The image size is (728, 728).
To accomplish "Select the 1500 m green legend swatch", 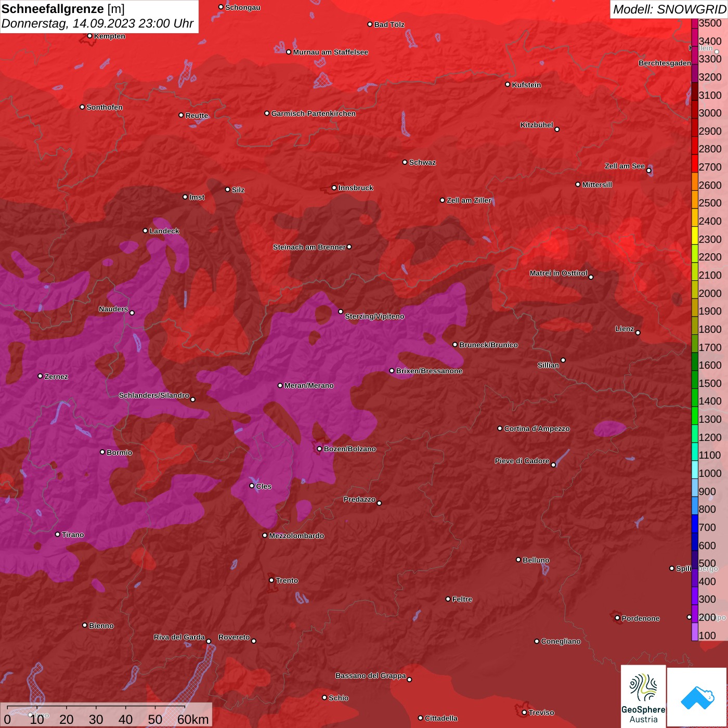I will click(695, 379).
